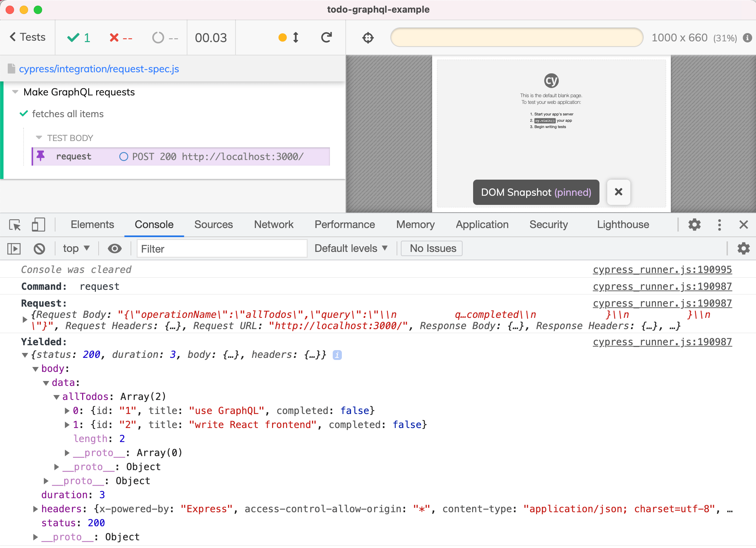Viewport: 756px width, 548px height.
Task: Switch to Elements tab
Action: click(92, 225)
